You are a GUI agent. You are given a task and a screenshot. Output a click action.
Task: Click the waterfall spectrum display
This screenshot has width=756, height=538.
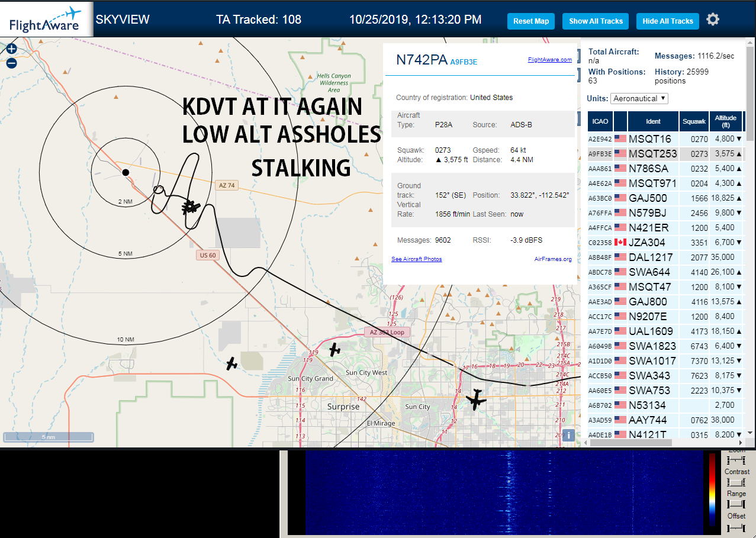[x=503, y=492]
